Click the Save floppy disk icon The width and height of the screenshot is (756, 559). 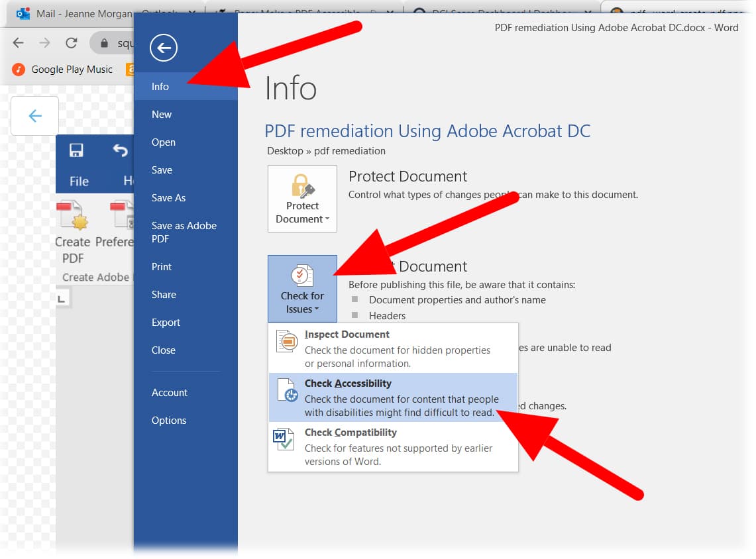point(76,151)
